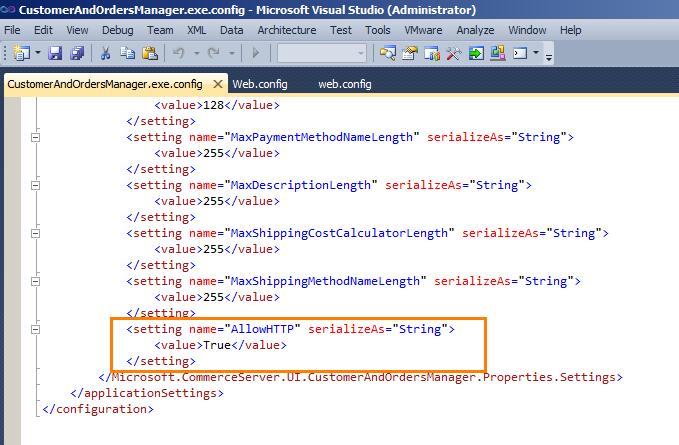This screenshot has height=445, width=679.
Task: Select the CustomerAndOrdersManager.exe.config tab
Action: click(x=105, y=84)
